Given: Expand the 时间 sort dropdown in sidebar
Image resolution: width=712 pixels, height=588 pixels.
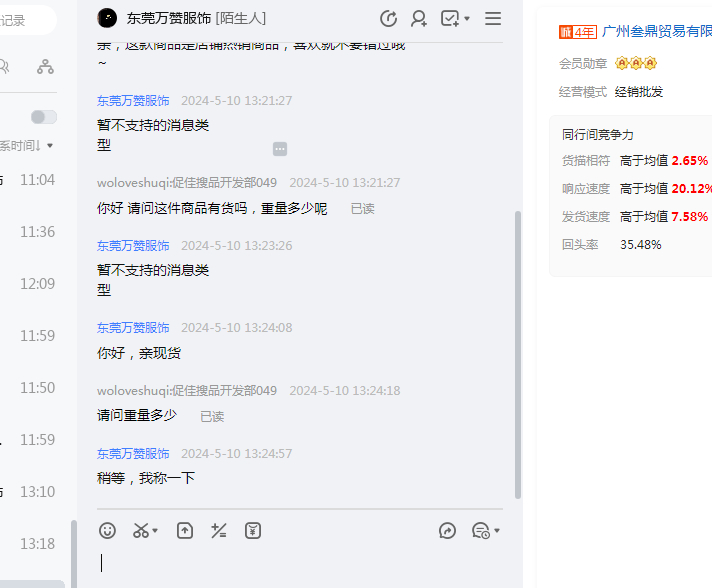Looking at the screenshot, I should [49, 146].
